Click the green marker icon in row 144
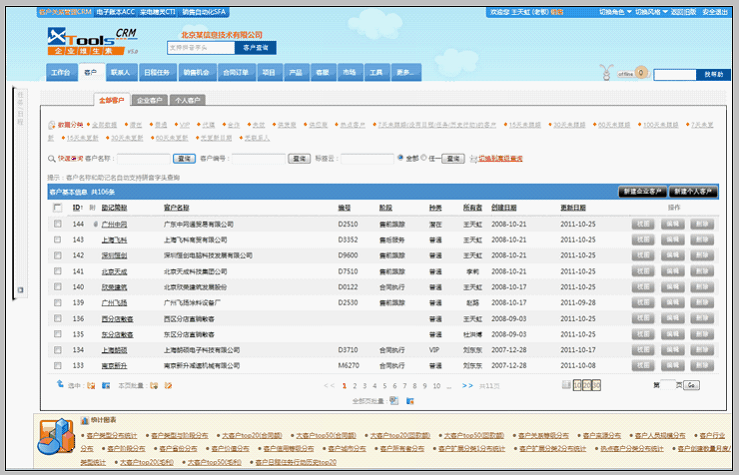This screenshot has height=476, width=740. click(x=93, y=225)
